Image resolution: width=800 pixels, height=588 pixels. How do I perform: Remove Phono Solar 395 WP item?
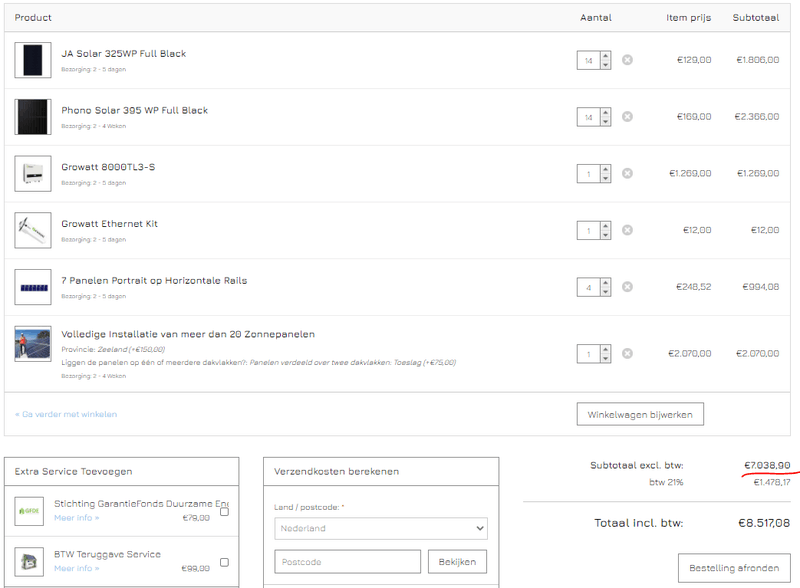click(x=627, y=117)
